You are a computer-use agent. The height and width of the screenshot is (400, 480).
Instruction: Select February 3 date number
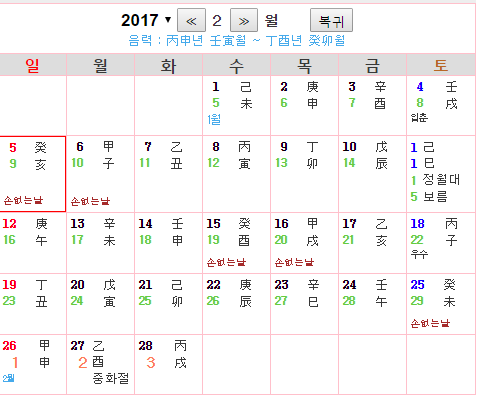[352, 87]
